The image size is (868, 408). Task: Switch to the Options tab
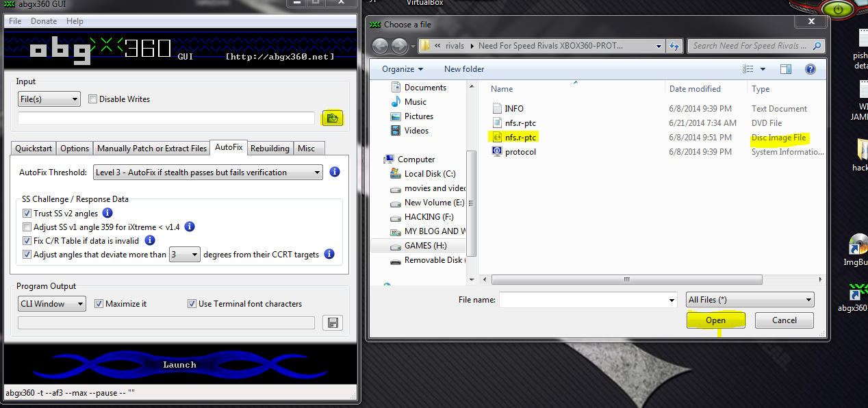pyautogui.click(x=75, y=149)
